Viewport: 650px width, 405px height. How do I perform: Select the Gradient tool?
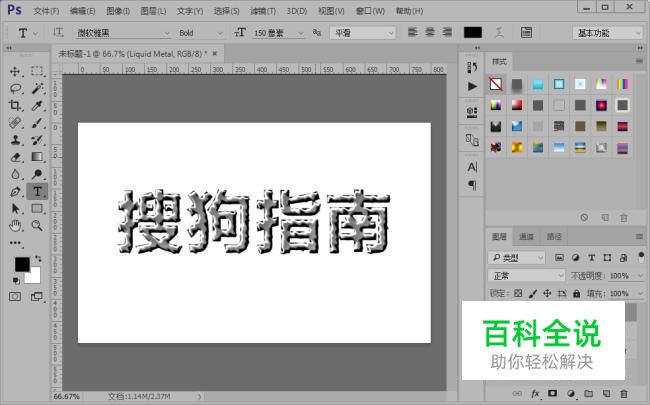tap(37, 157)
